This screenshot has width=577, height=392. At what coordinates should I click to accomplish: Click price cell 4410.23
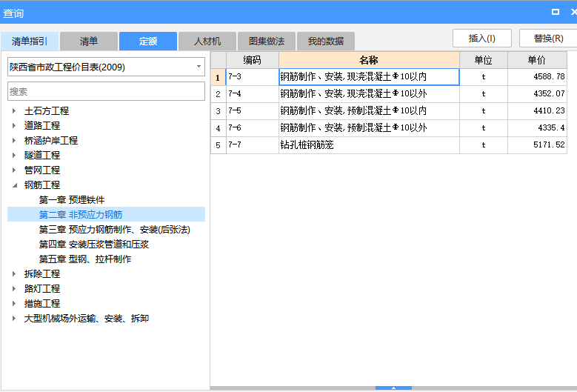tap(537, 111)
